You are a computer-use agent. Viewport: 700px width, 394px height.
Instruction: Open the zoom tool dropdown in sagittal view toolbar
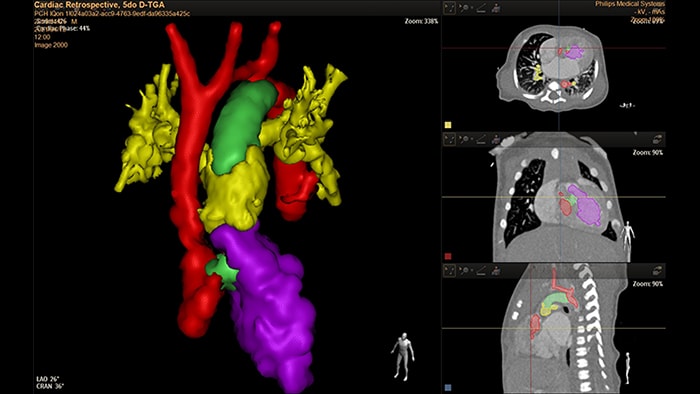471,271
